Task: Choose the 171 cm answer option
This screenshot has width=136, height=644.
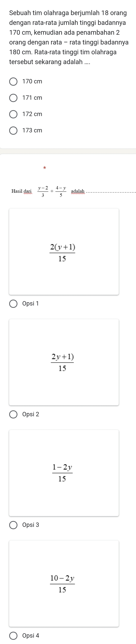Action: tap(14, 98)
